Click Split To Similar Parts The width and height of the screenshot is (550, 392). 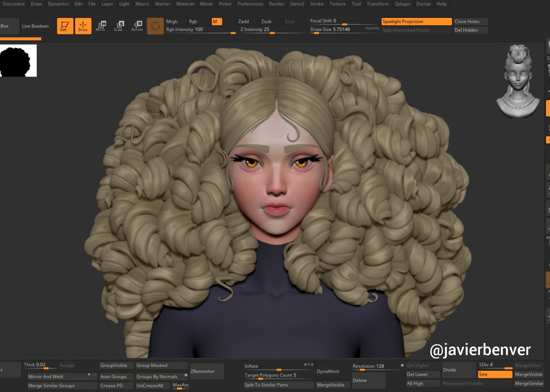point(279,385)
